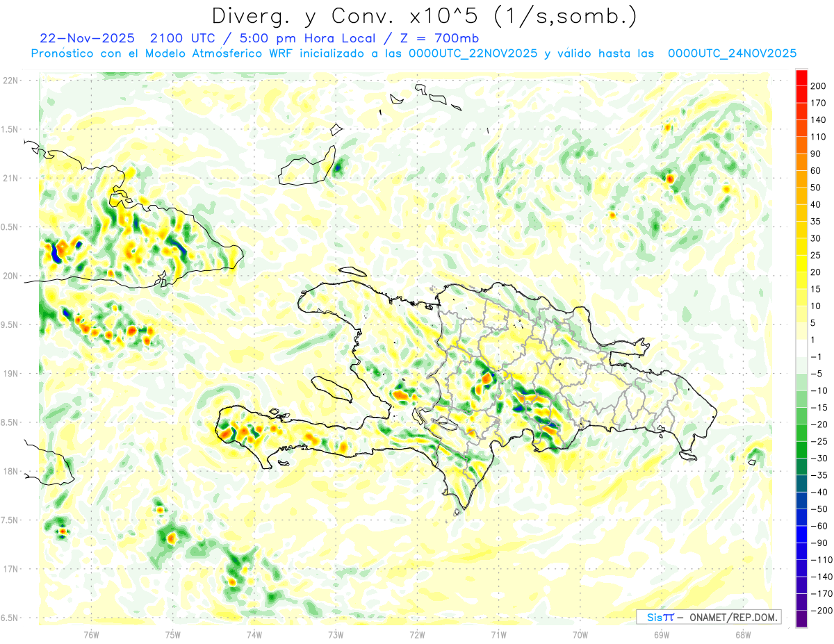The height and width of the screenshot is (644, 834).
Task: Pick the darkest purple swatch ending the scale
Action: (x=801, y=618)
